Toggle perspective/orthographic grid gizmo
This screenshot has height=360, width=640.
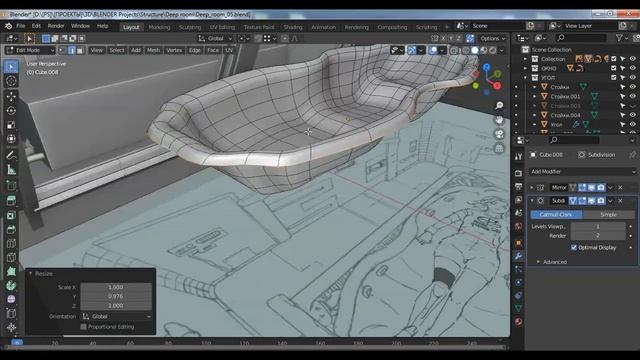pos(499,148)
